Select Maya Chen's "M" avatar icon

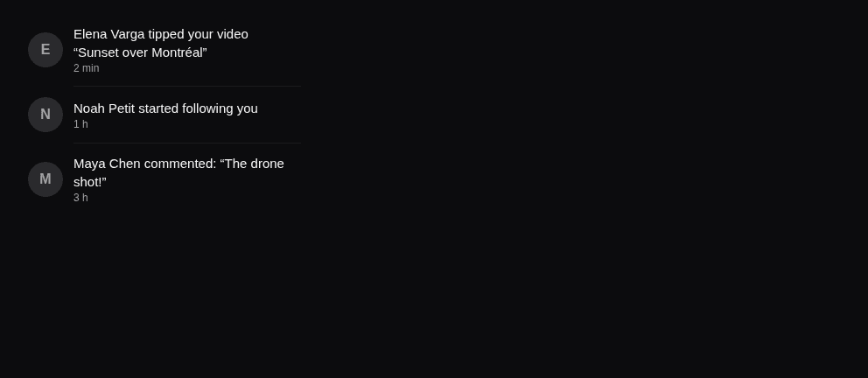pos(45,179)
